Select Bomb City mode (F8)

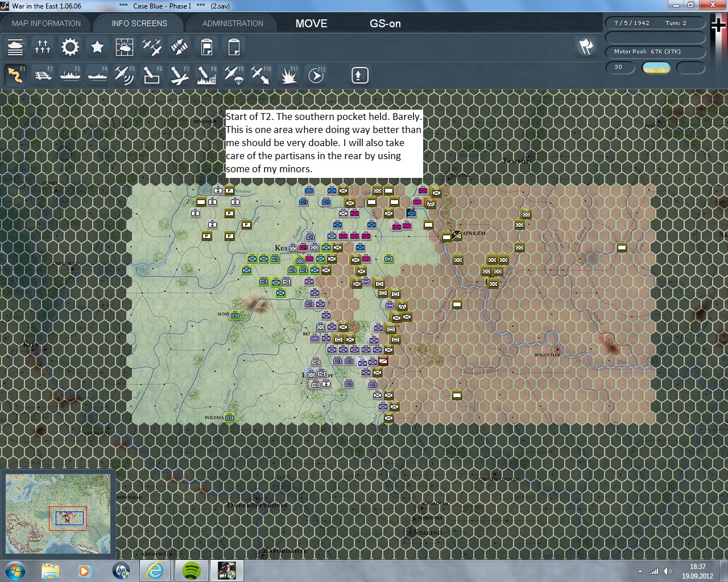(x=206, y=75)
